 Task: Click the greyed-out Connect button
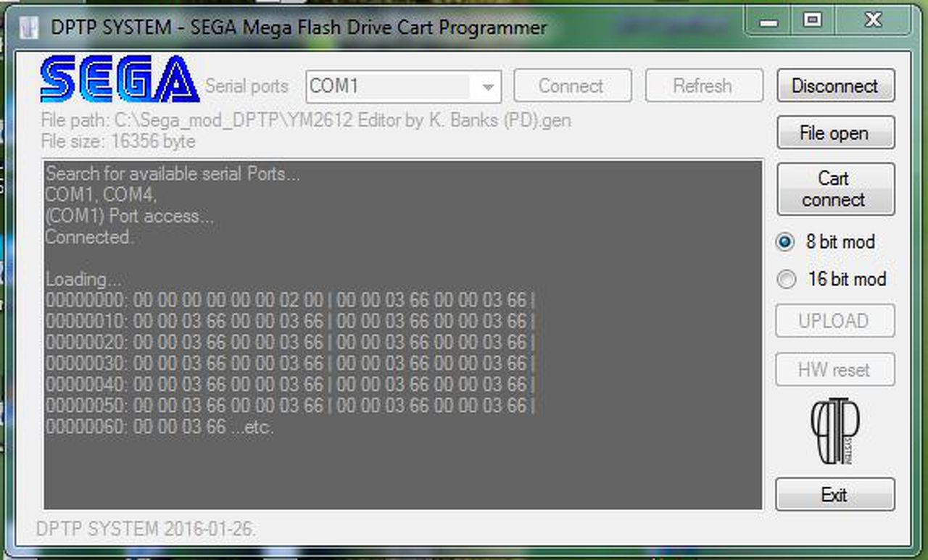pyautogui.click(x=572, y=85)
